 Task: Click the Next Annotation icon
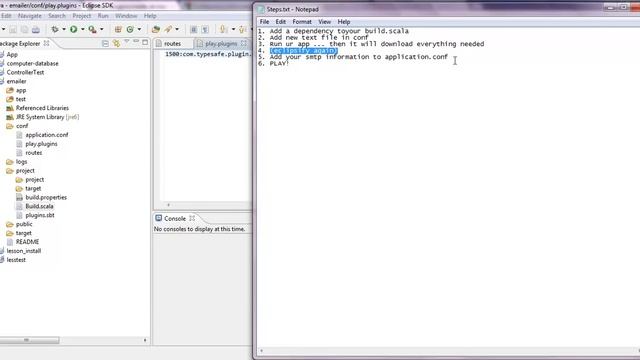223,29
